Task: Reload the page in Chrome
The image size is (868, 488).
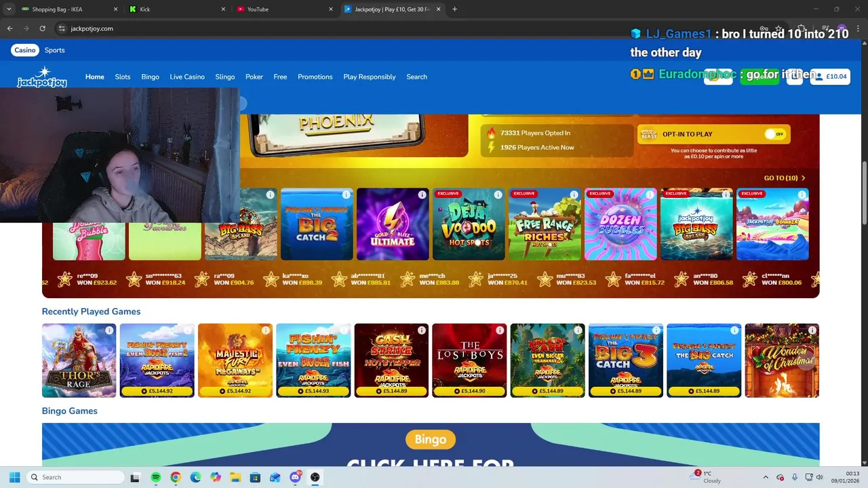Action: 42,28
